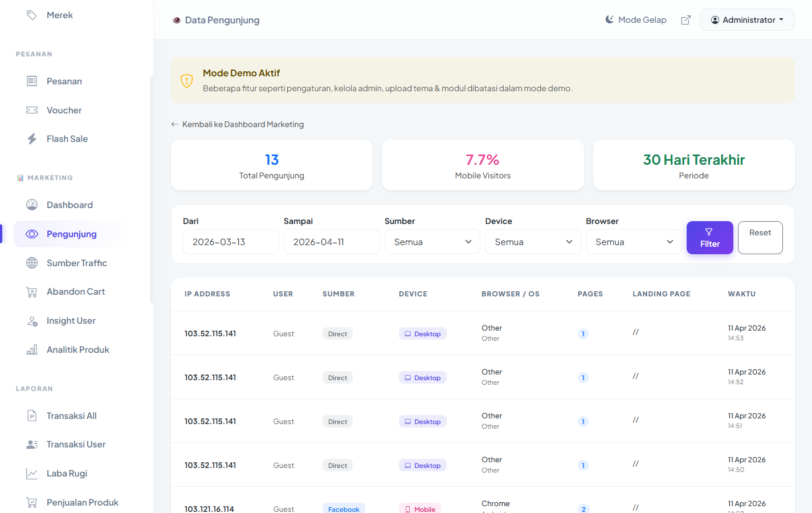
Task: Click the Analitik Produk bar chart icon
Action: (32, 349)
